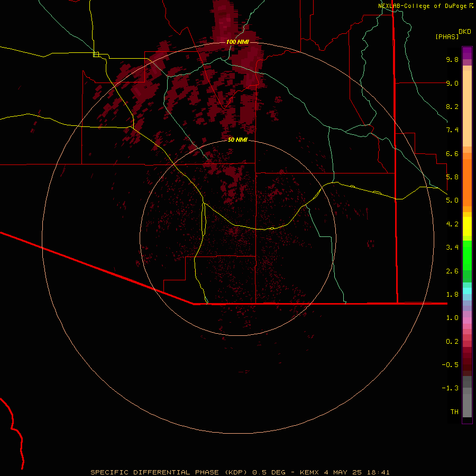Click the 4.2 value on color scale

[452, 224]
